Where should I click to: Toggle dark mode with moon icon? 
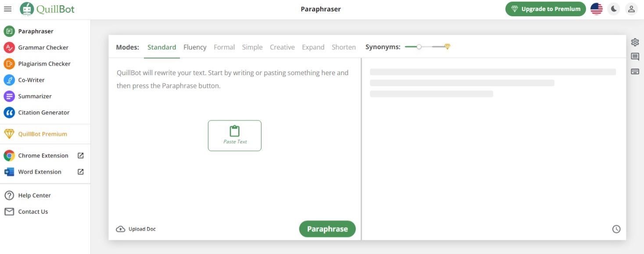pos(614,9)
